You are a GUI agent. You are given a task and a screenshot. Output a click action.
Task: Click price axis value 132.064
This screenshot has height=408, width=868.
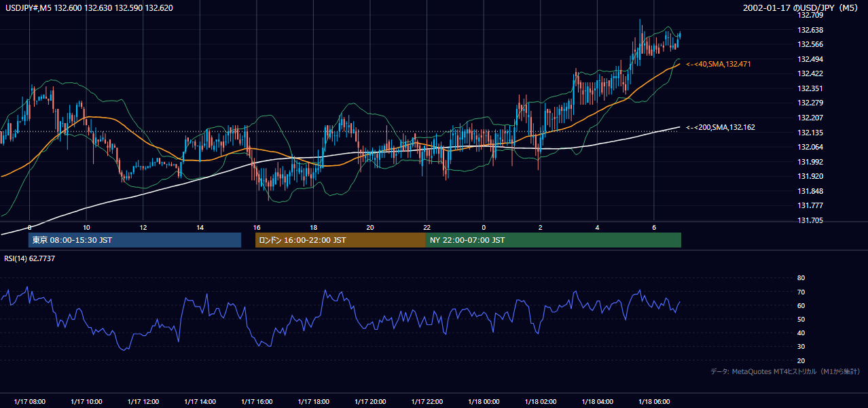coord(810,147)
